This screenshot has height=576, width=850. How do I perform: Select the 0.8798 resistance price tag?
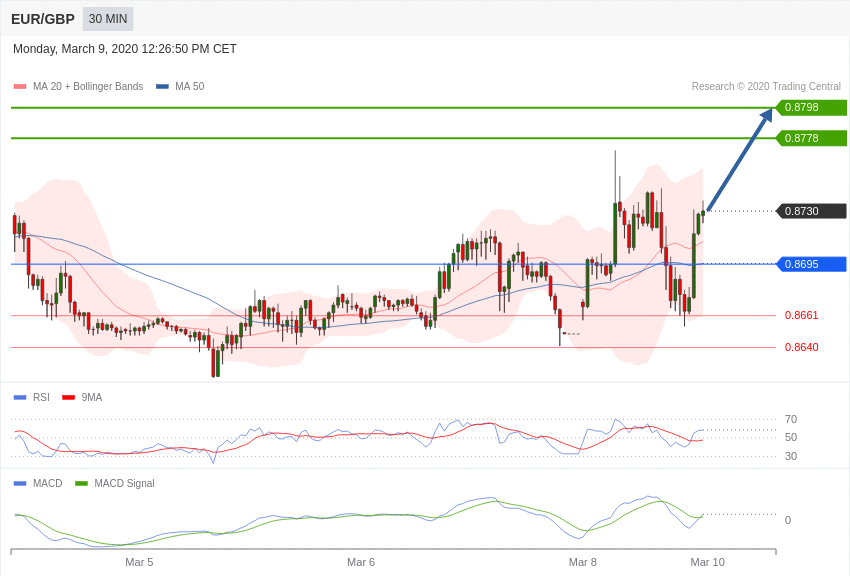click(x=812, y=107)
